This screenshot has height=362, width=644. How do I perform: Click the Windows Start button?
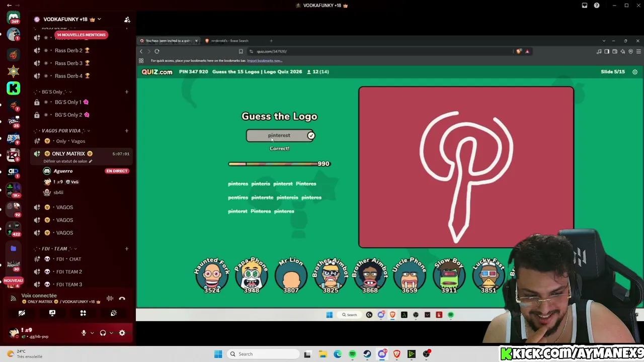tap(218, 354)
